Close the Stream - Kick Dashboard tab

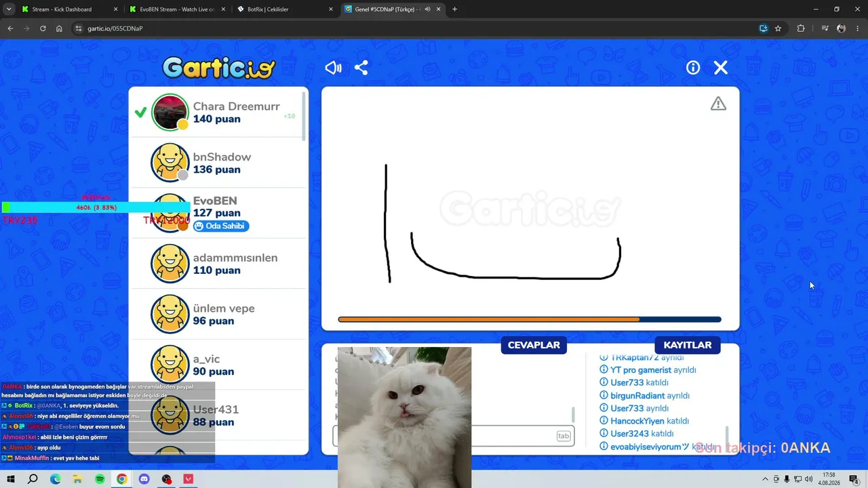(115, 9)
